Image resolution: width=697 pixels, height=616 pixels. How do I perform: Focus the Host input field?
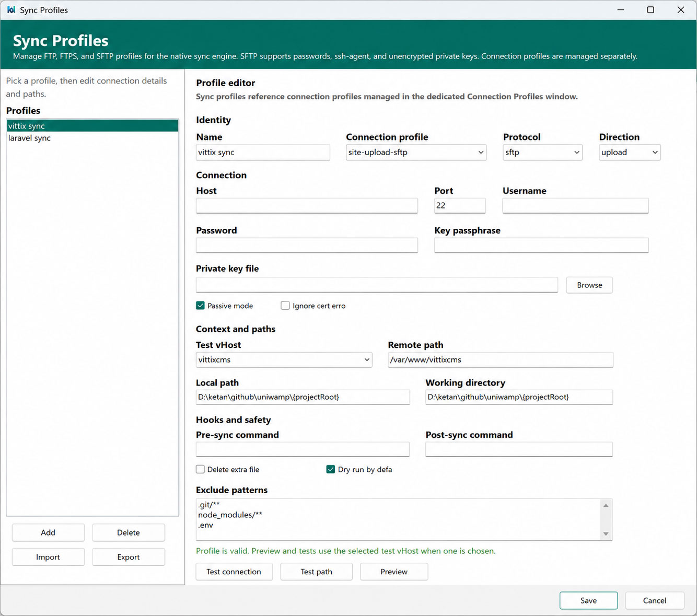pos(307,206)
